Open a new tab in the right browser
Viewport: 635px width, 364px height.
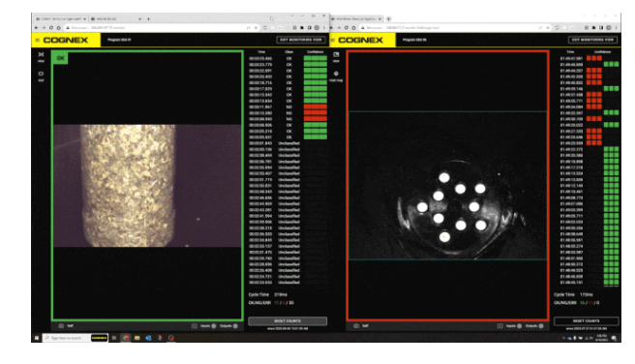pyautogui.click(x=388, y=18)
